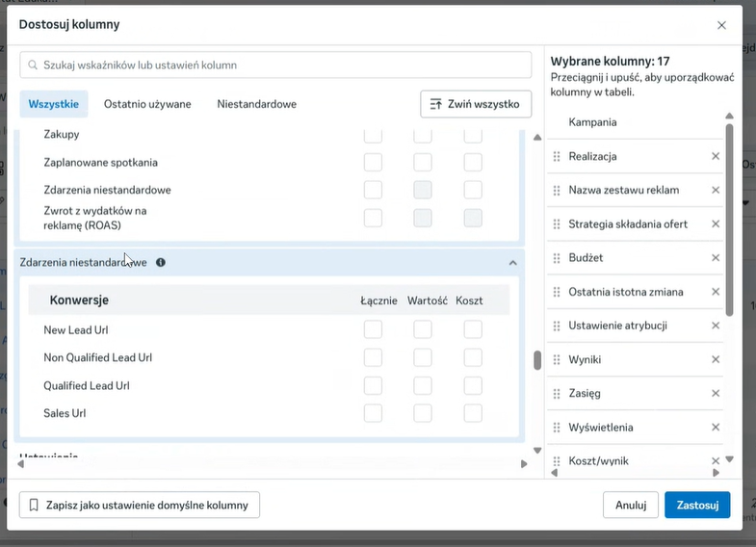
Task: Click the metrics list vertical scrollbar thumb
Action: pos(536,360)
